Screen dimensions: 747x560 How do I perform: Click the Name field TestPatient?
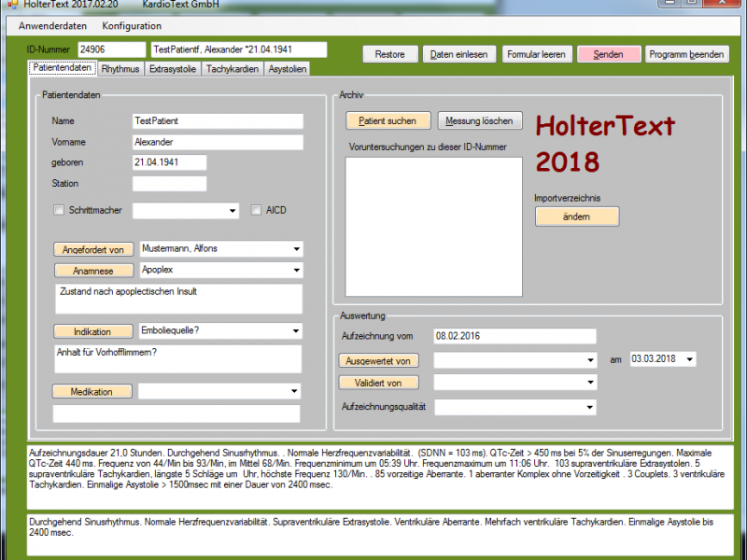218,121
